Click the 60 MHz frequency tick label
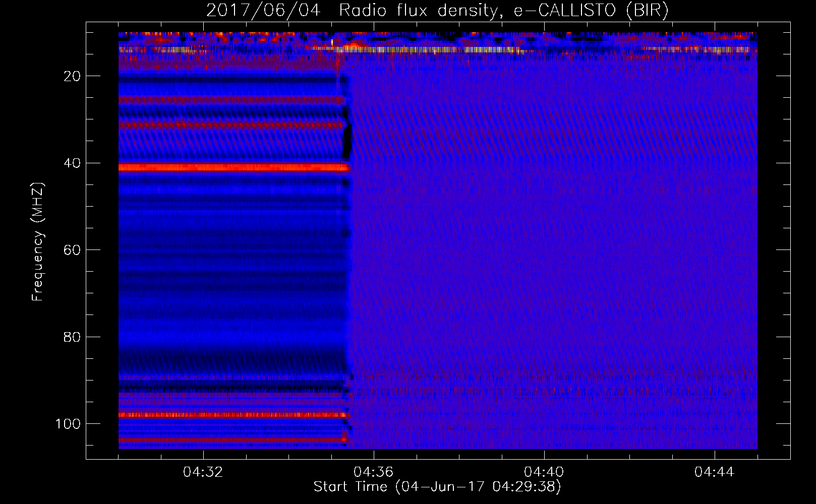Screen dimensions: 816x504 73,250
